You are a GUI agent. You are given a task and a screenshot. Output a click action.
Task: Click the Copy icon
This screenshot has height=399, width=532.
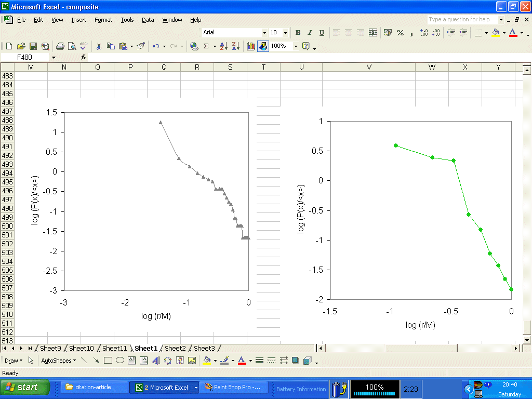coord(111,46)
